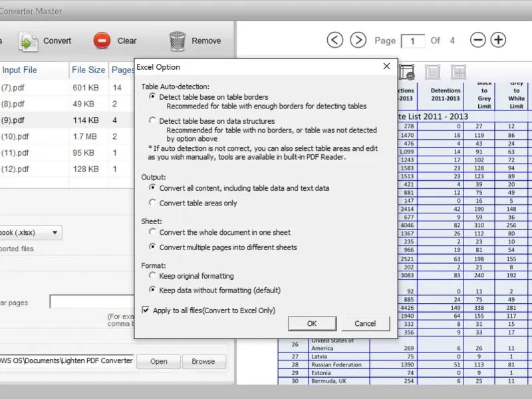532x399 pixels.
Task: Click the 601 KB file size cell
Action: click(x=86, y=88)
